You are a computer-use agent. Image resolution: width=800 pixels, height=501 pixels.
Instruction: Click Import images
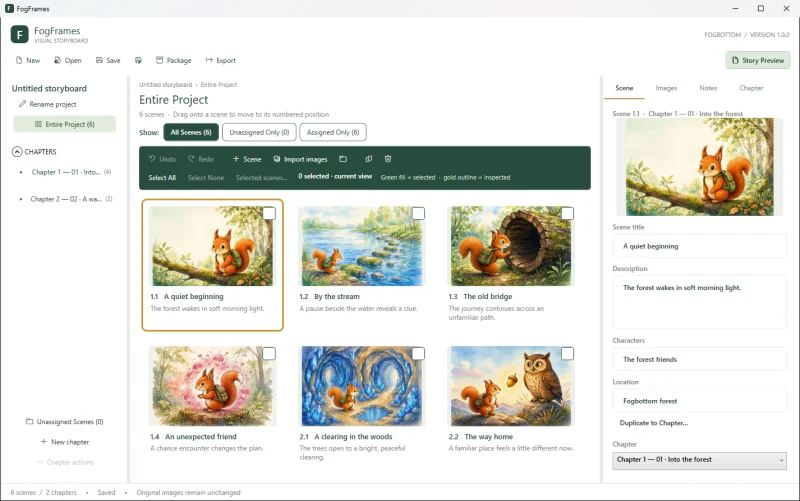tap(300, 159)
